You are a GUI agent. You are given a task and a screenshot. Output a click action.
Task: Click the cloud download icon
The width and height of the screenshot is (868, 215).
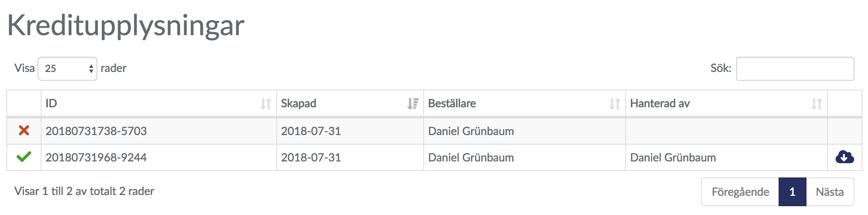pos(844,157)
